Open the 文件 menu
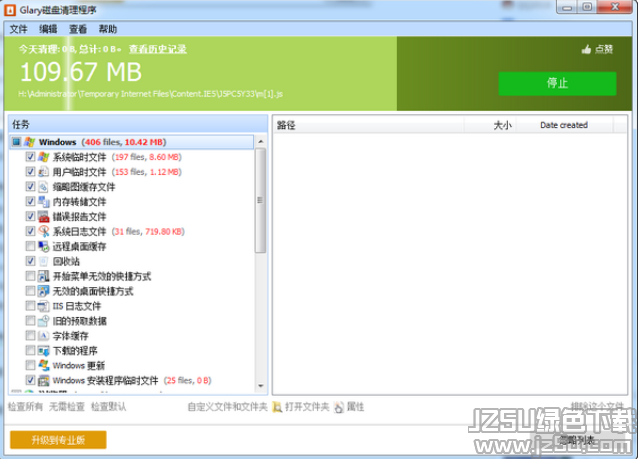Image resolution: width=638 pixels, height=459 pixels. 18,29
